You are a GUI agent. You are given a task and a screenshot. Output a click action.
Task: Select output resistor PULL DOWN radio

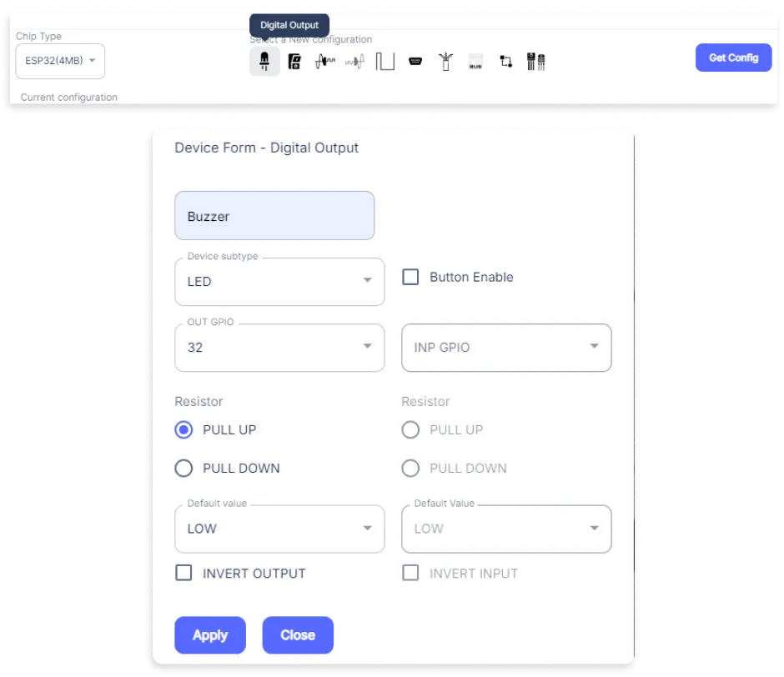coord(183,468)
